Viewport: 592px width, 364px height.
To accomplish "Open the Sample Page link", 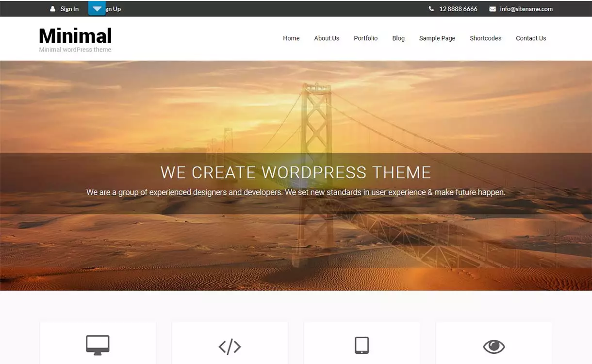I will coord(437,38).
